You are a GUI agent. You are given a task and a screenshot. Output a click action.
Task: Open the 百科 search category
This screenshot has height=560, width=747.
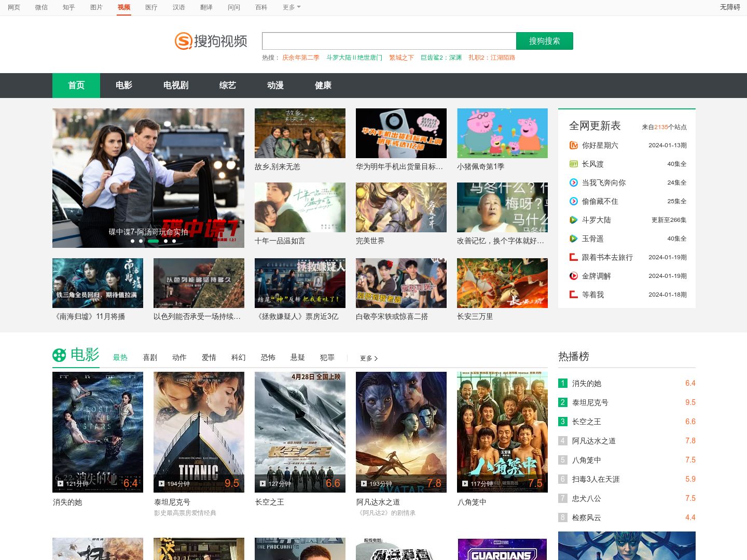261,7
